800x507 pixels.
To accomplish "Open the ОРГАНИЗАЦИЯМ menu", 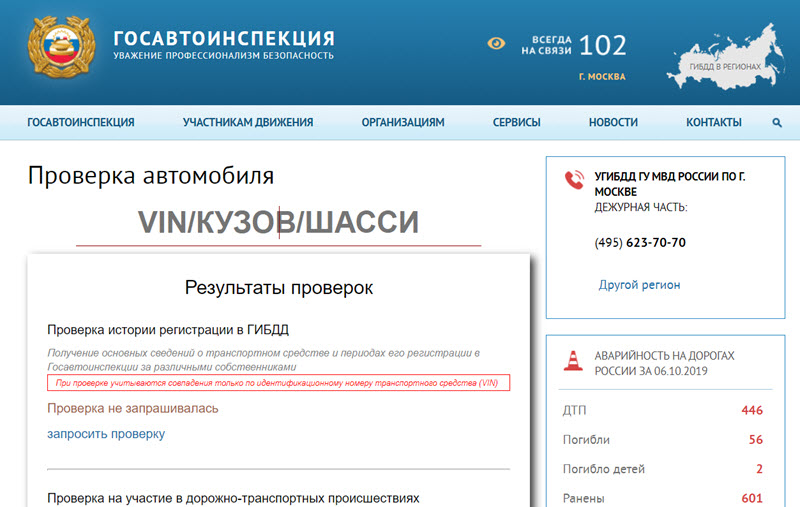I will coord(403,122).
